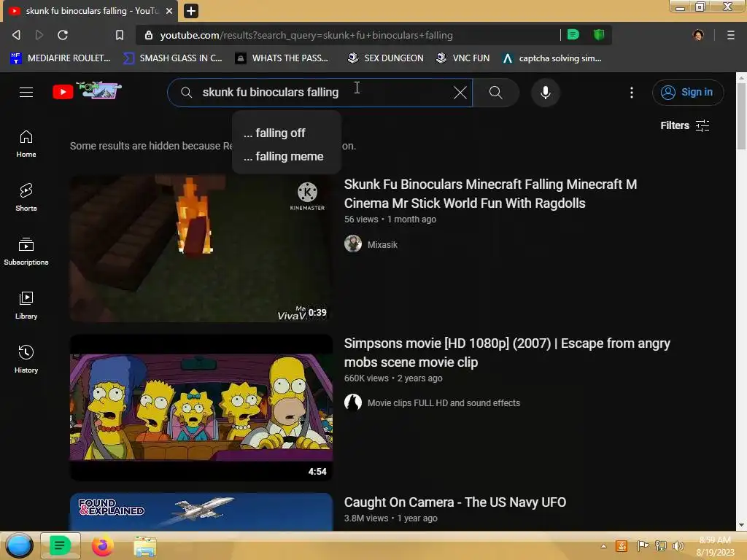
Task: Open Library in the sidebar
Action: pos(26,306)
